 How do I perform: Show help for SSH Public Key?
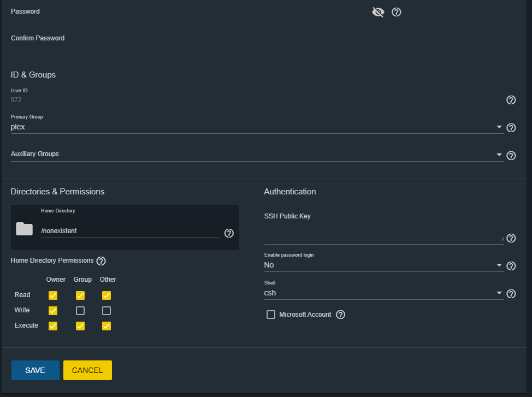511,238
